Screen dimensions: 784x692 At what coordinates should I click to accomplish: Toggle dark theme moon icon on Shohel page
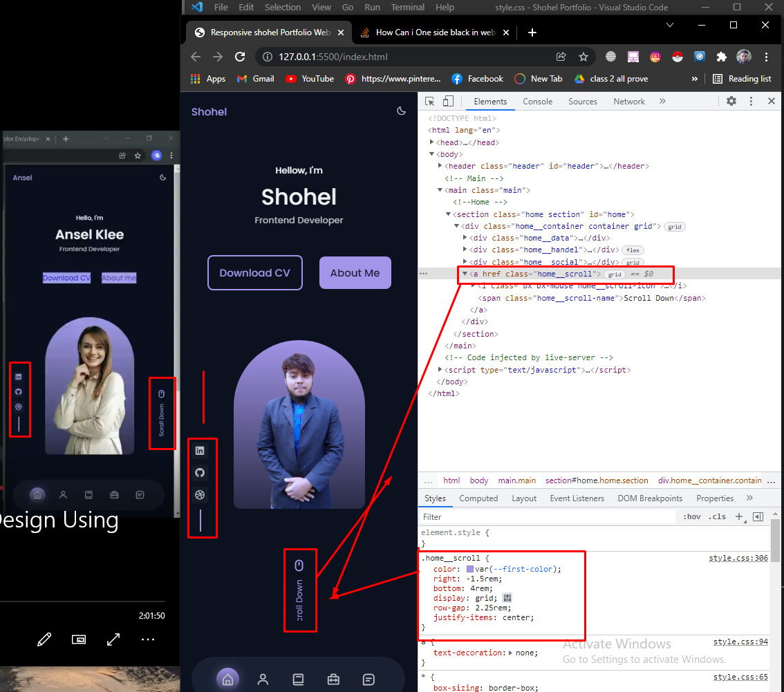[401, 111]
